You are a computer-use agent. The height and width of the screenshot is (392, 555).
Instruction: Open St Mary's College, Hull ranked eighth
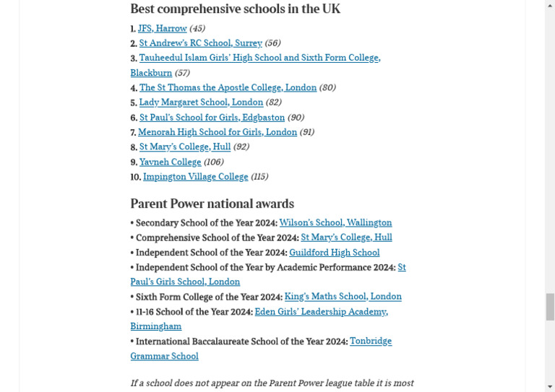click(185, 147)
